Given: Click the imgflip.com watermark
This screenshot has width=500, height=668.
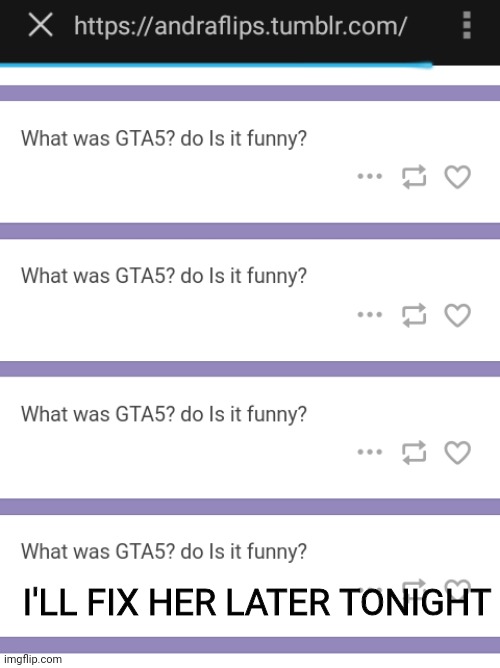Looking at the screenshot, I should tap(33, 659).
